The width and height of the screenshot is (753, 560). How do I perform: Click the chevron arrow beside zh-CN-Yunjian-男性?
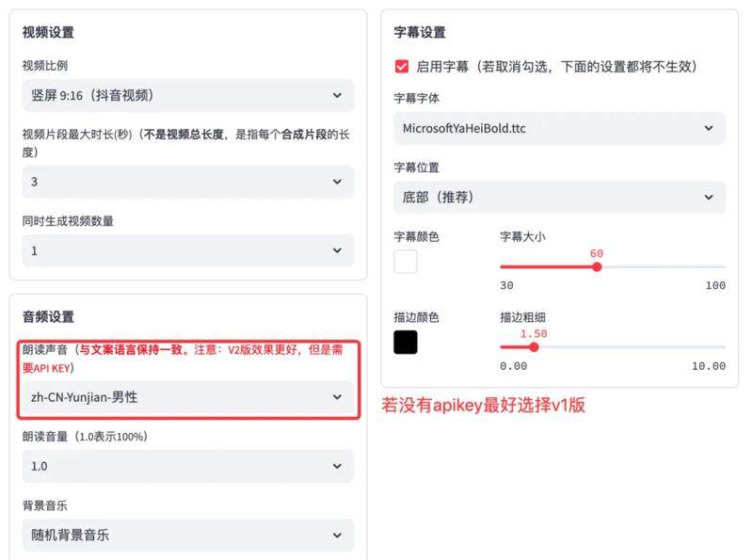337,397
